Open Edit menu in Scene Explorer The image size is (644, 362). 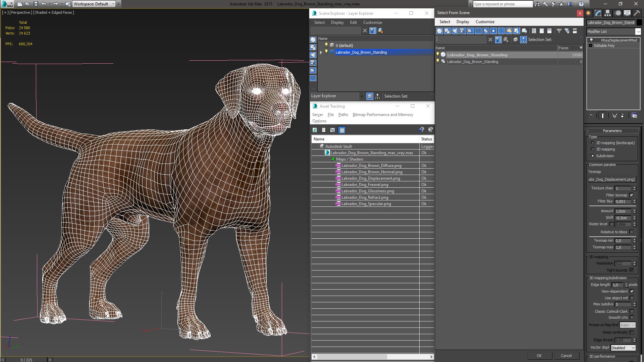353,22
